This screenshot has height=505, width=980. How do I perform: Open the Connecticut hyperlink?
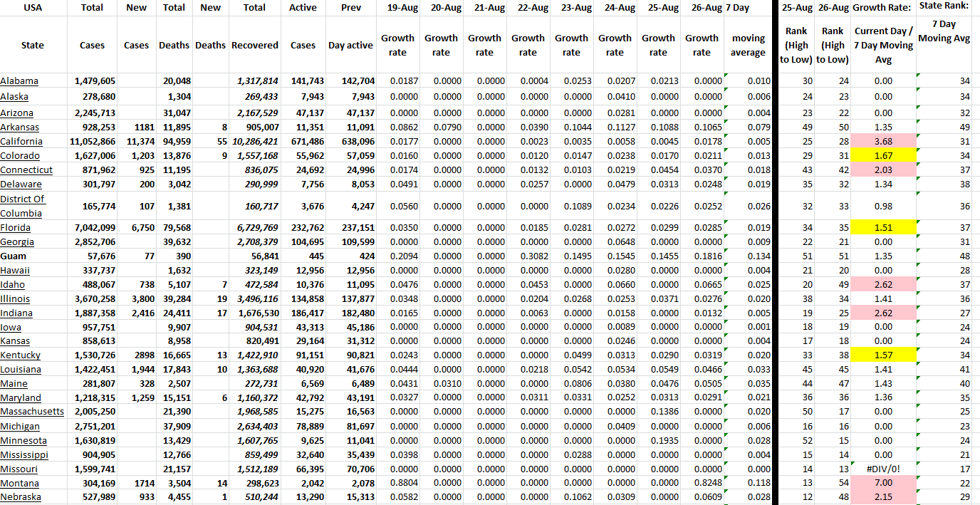(x=26, y=170)
